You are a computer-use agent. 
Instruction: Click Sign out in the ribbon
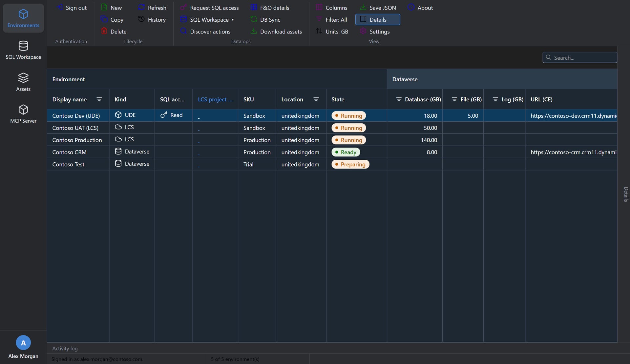click(72, 8)
